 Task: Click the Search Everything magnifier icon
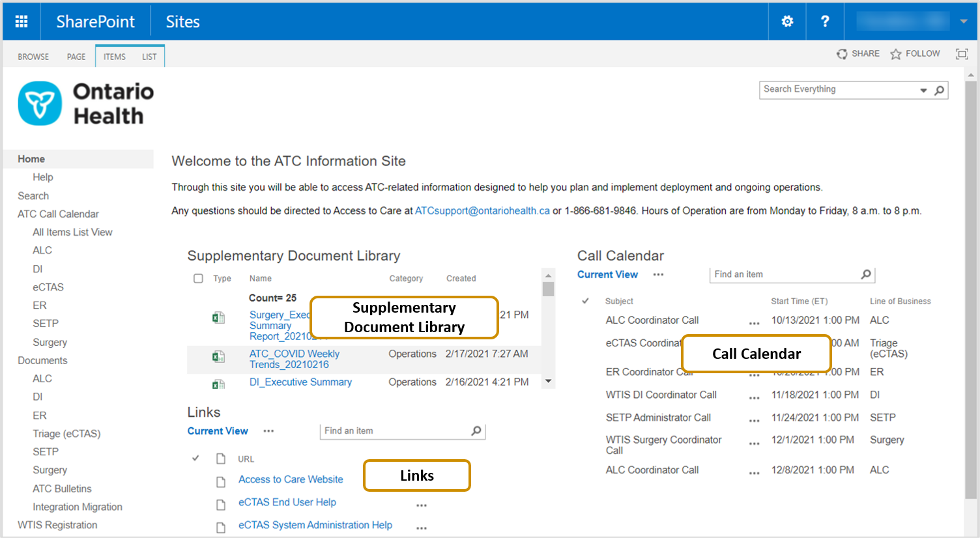tap(939, 90)
